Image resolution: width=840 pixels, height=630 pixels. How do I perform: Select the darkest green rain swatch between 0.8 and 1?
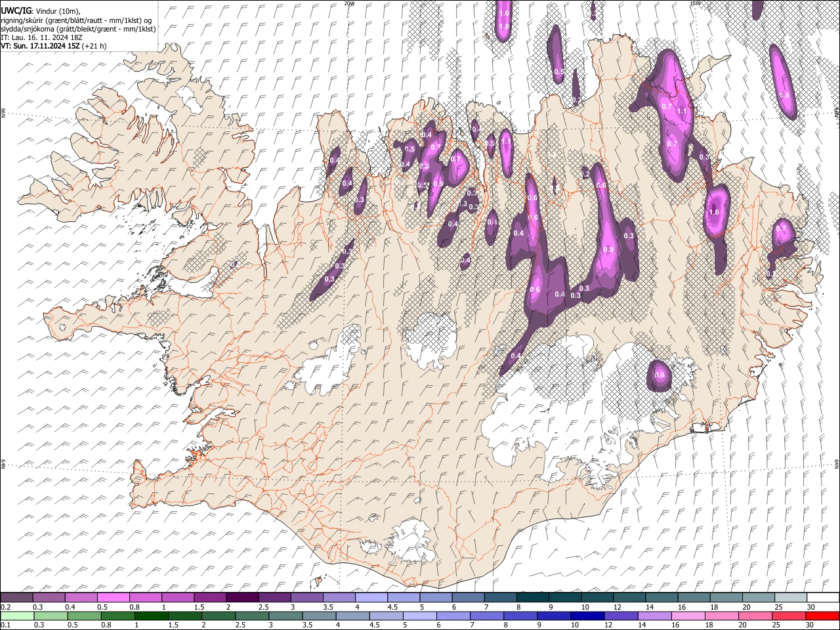point(117,616)
